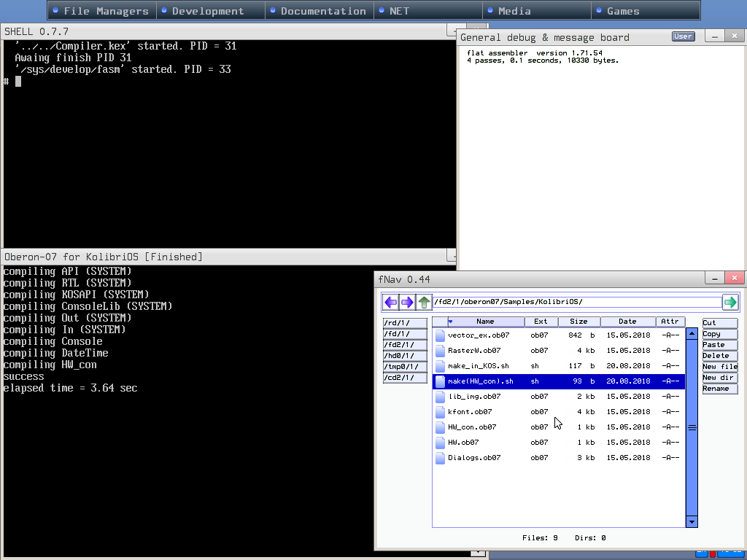Open the File Managers menu
The width and height of the screenshot is (747, 560).
(105, 11)
